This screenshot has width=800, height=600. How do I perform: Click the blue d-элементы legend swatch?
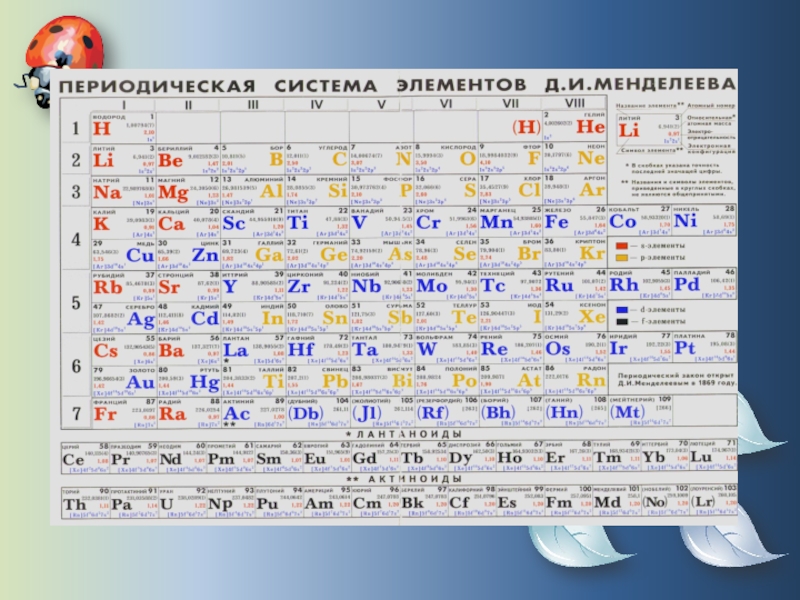[x=621, y=310]
